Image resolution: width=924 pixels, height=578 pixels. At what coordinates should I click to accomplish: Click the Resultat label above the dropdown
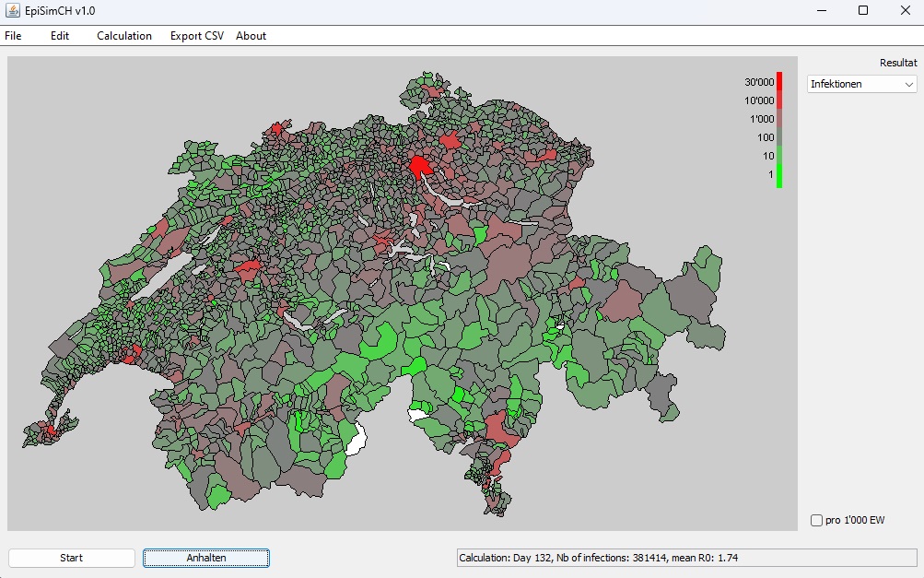896,63
